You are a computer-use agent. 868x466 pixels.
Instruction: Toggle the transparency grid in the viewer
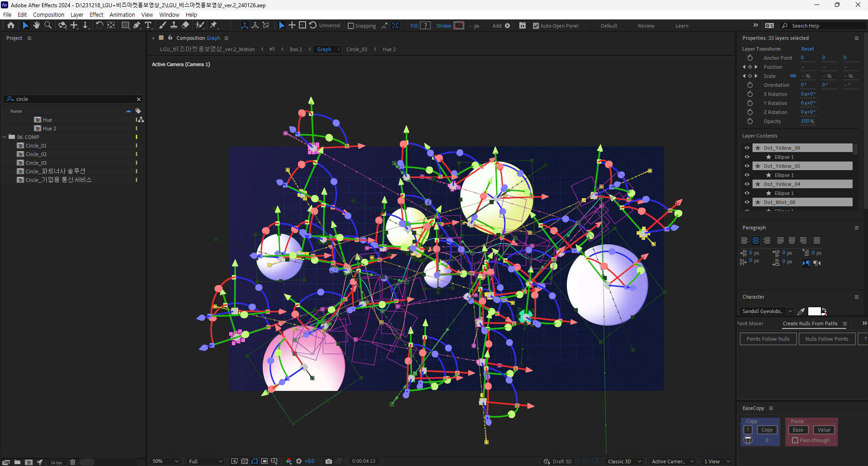244,461
